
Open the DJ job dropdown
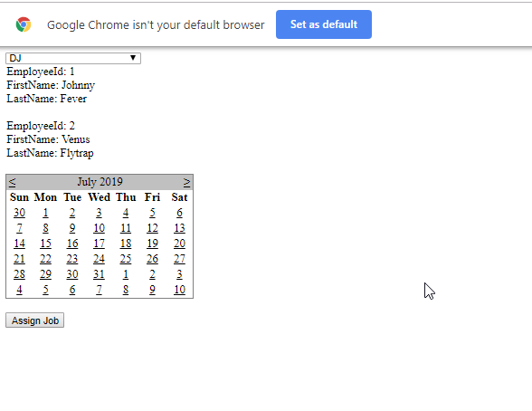pos(73,58)
